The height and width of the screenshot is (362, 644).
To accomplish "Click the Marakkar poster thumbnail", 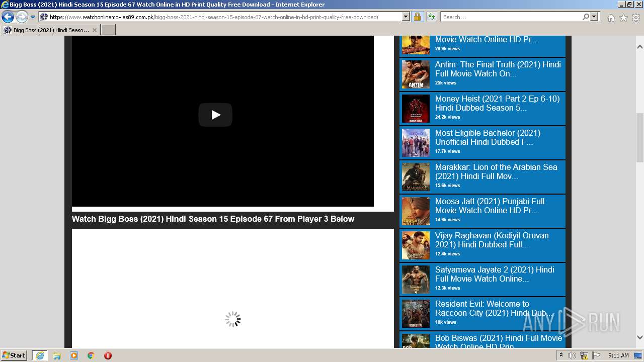I will [416, 177].
